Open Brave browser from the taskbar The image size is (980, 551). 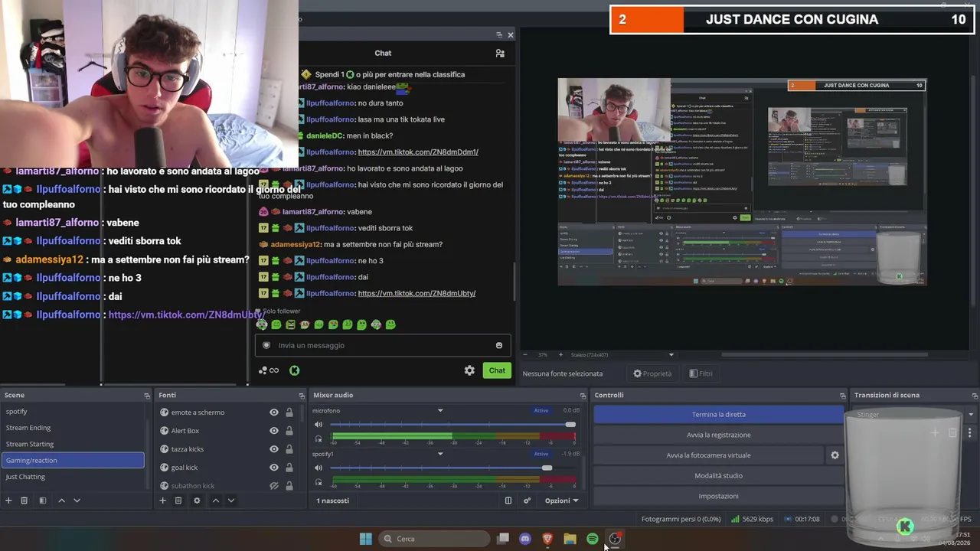tap(547, 539)
